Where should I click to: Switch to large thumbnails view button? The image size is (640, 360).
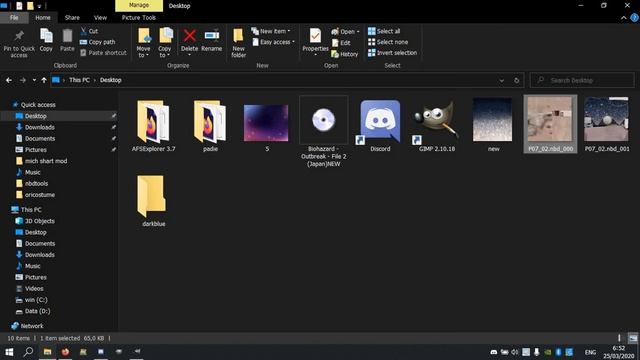633,338
